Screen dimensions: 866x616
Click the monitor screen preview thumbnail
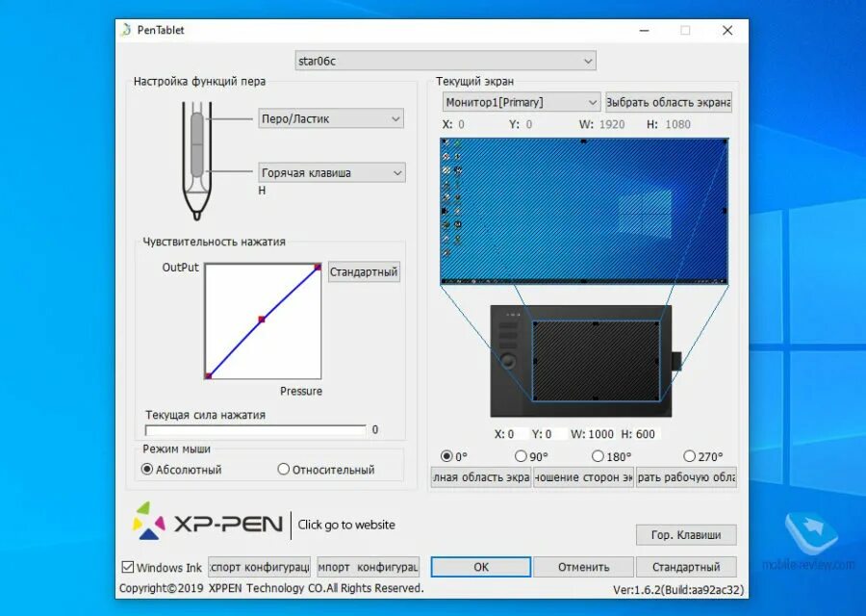pyautogui.click(x=584, y=211)
